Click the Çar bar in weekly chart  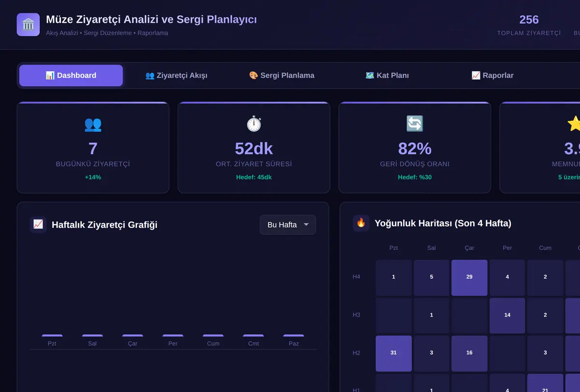[132, 335]
